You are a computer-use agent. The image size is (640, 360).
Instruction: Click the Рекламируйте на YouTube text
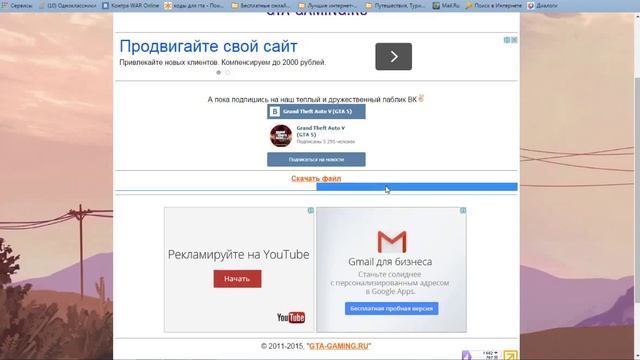pyautogui.click(x=238, y=254)
